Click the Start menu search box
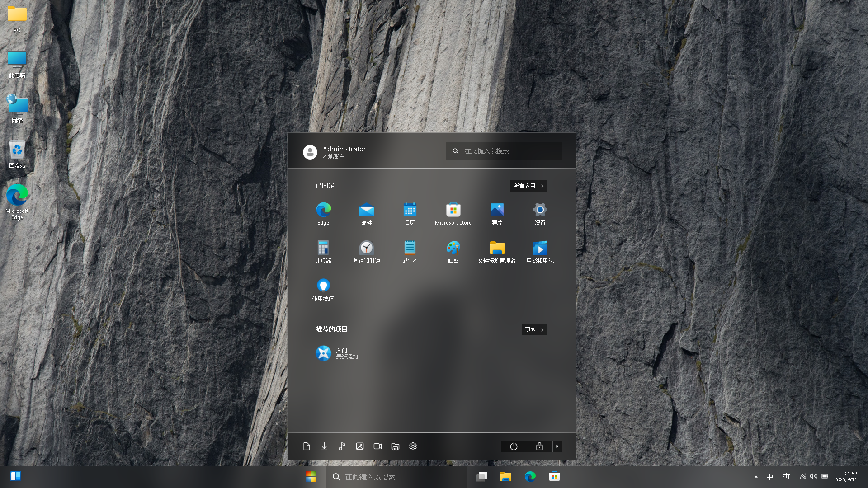 [x=504, y=151]
